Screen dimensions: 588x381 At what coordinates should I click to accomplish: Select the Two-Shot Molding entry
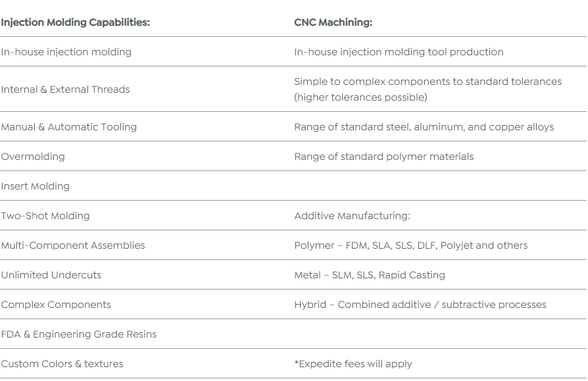coord(45,216)
